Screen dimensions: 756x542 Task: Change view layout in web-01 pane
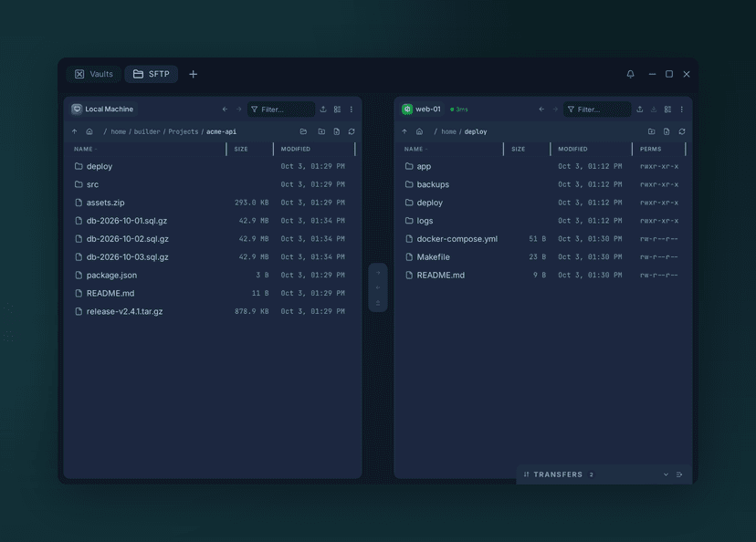pos(667,109)
